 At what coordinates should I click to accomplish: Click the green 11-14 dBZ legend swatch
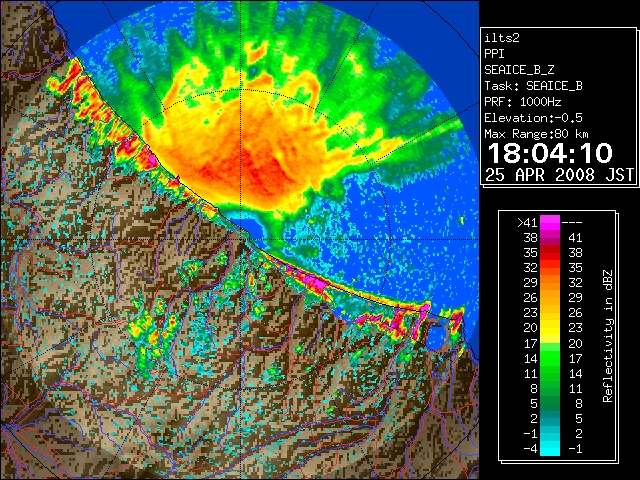(x=550, y=373)
